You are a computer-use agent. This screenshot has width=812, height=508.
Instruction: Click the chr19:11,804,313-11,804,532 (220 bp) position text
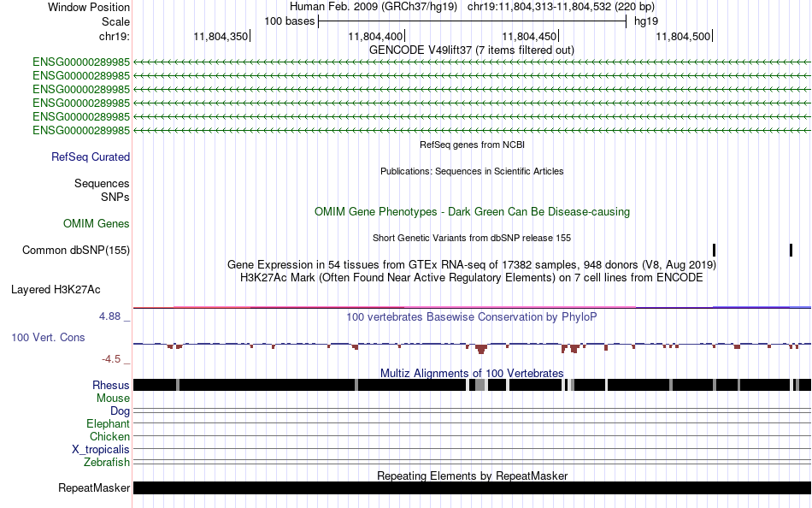pos(561,7)
